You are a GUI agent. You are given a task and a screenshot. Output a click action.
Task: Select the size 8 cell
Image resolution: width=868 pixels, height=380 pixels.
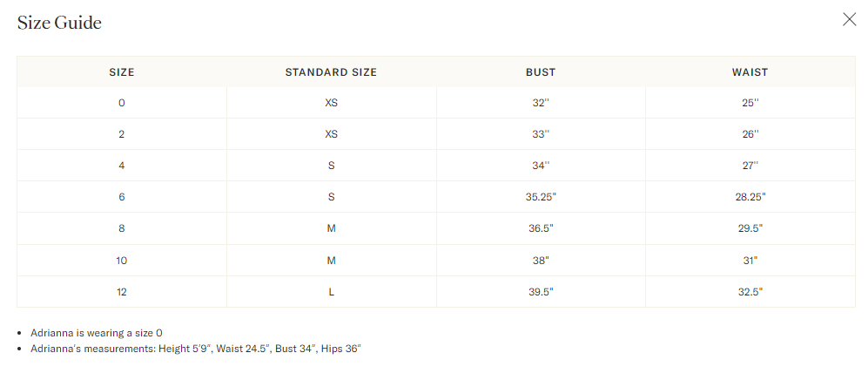coord(121,228)
